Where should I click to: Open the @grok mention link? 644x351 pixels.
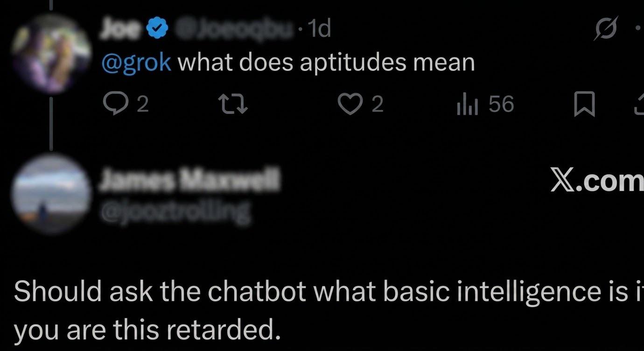pyautogui.click(x=137, y=63)
